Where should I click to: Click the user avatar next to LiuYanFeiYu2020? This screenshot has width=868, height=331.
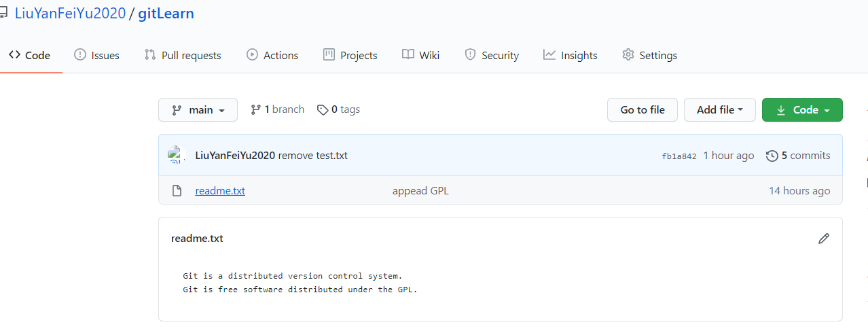click(x=177, y=156)
